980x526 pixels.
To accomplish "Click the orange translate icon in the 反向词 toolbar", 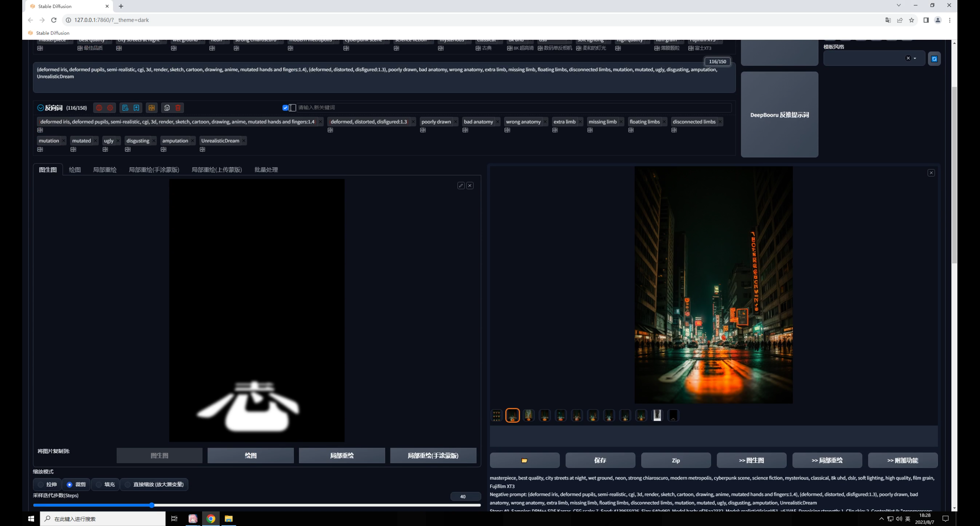I will coord(152,108).
